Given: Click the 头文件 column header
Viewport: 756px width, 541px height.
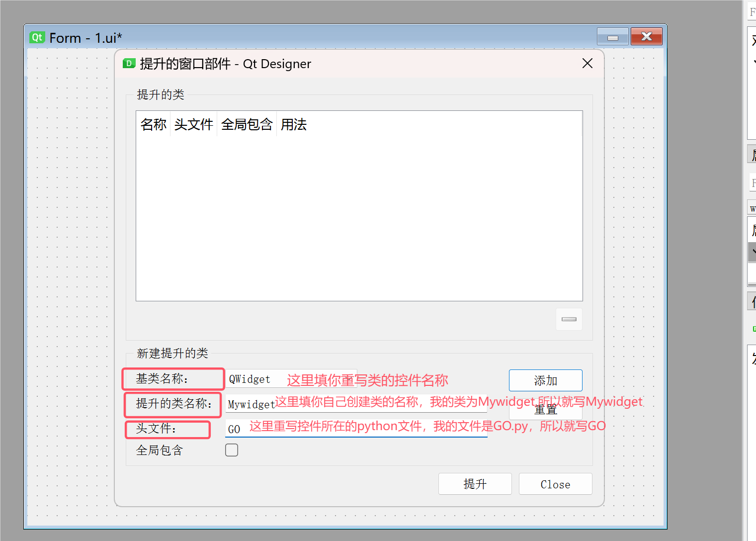Looking at the screenshot, I should [x=193, y=124].
